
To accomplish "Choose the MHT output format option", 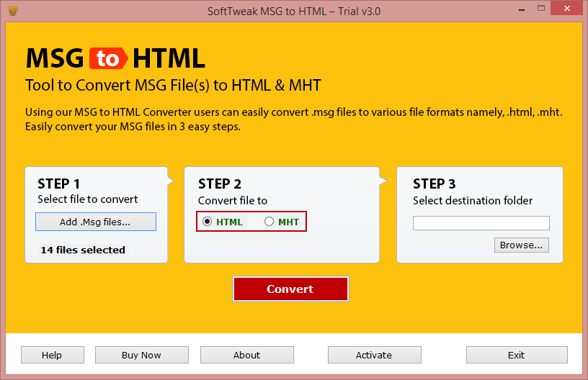I will pyautogui.click(x=269, y=222).
